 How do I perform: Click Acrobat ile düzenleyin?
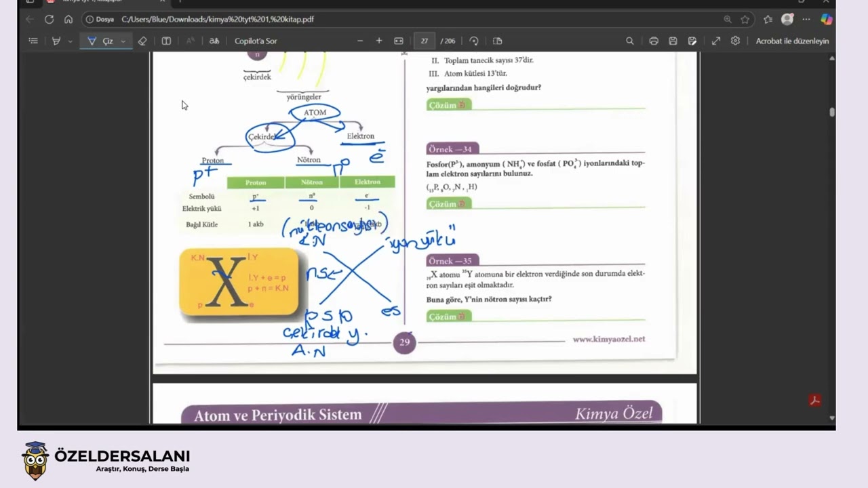(x=792, y=41)
